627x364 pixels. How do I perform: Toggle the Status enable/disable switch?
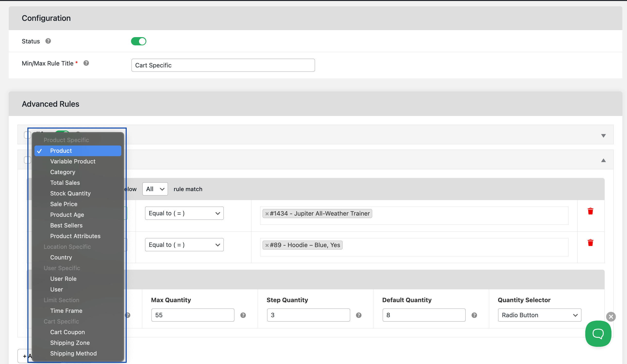pos(139,41)
